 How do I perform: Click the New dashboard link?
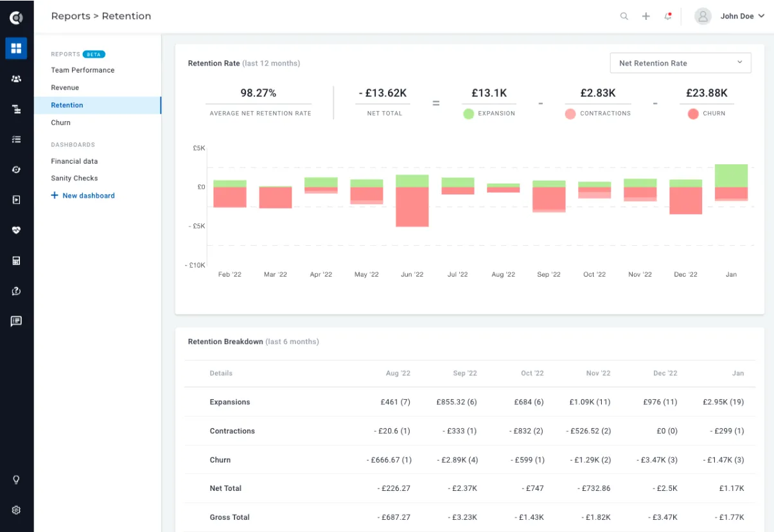[83, 196]
